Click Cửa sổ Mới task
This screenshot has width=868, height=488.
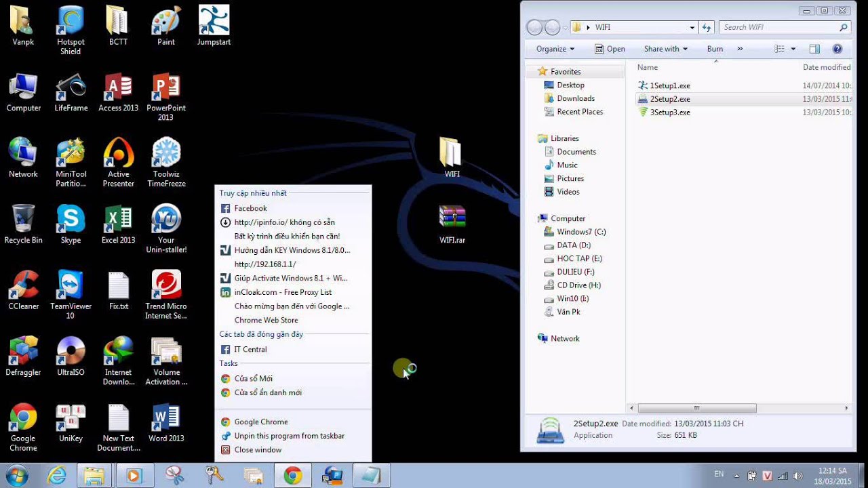pyautogui.click(x=293, y=378)
